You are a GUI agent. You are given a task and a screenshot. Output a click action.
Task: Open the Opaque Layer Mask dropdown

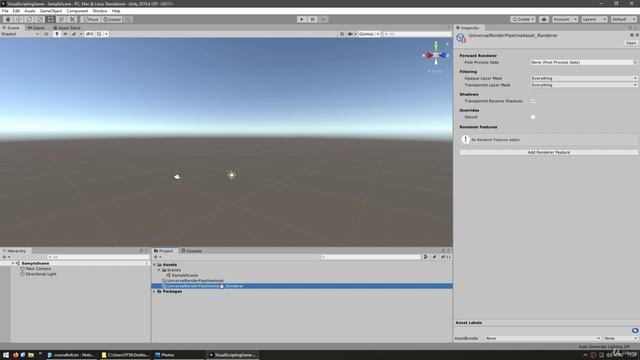click(583, 78)
